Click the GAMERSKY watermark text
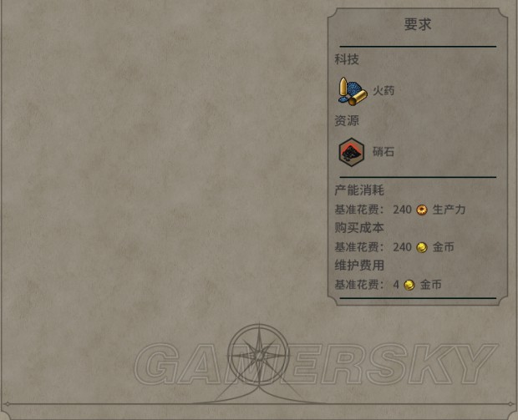 click(x=316, y=363)
